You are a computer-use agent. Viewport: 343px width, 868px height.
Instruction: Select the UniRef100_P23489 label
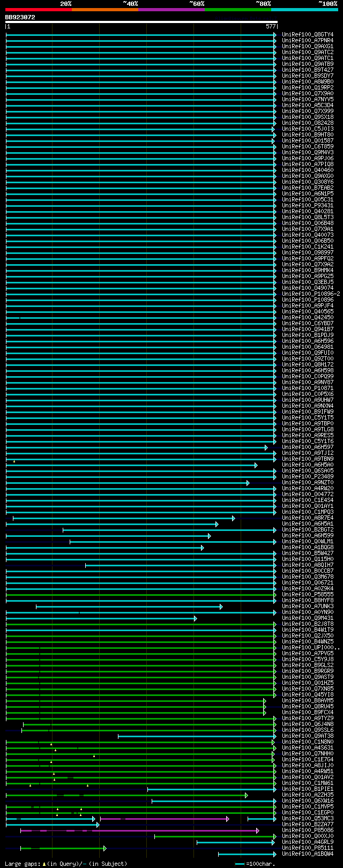tap(308, 477)
